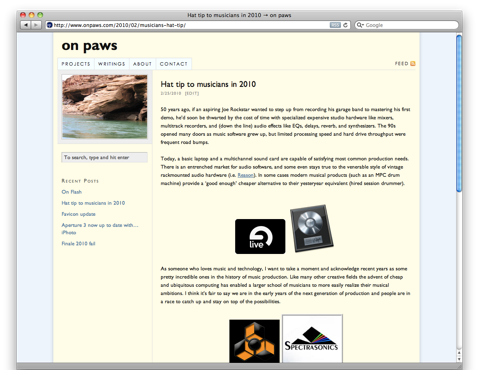Click the Ableton Live logo image

tap(260, 236)
